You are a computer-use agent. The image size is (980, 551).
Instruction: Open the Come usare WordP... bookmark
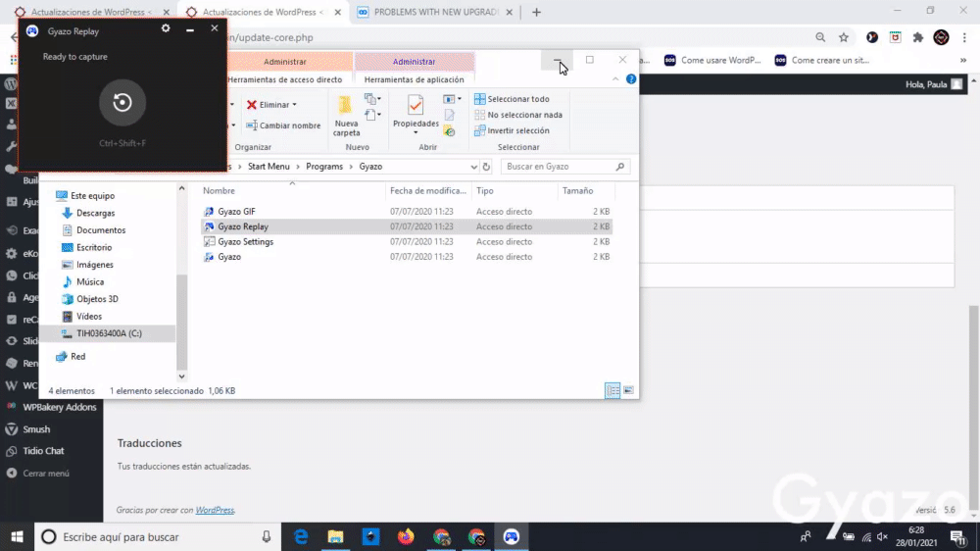[x=712, y=60]
